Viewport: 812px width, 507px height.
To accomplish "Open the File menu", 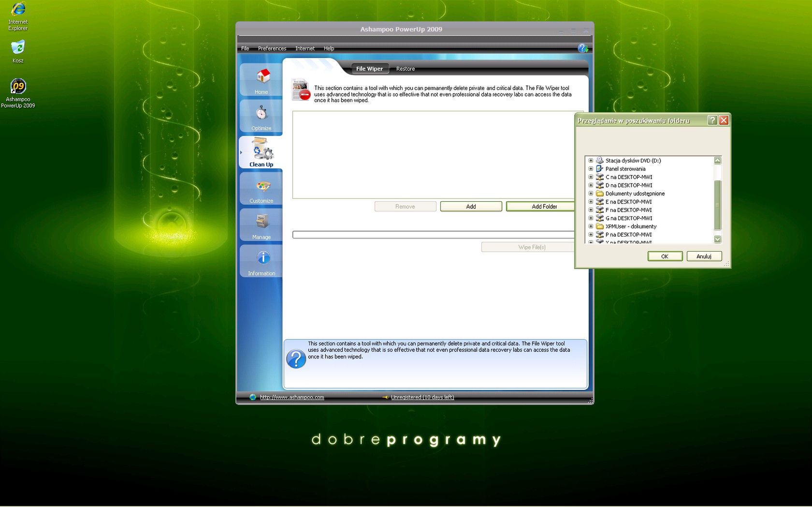I will coord(245,48).
